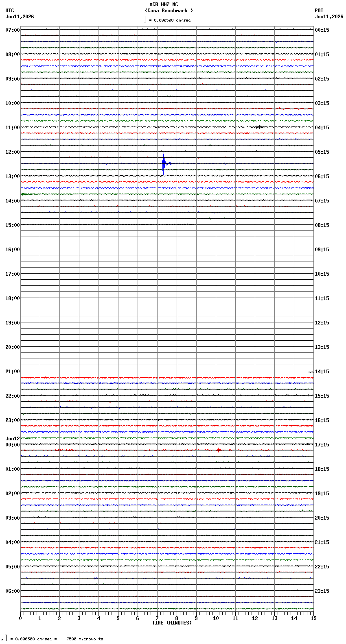Click the 08:00 UTC time label
346x644 pixels.
tap(13, 54)
